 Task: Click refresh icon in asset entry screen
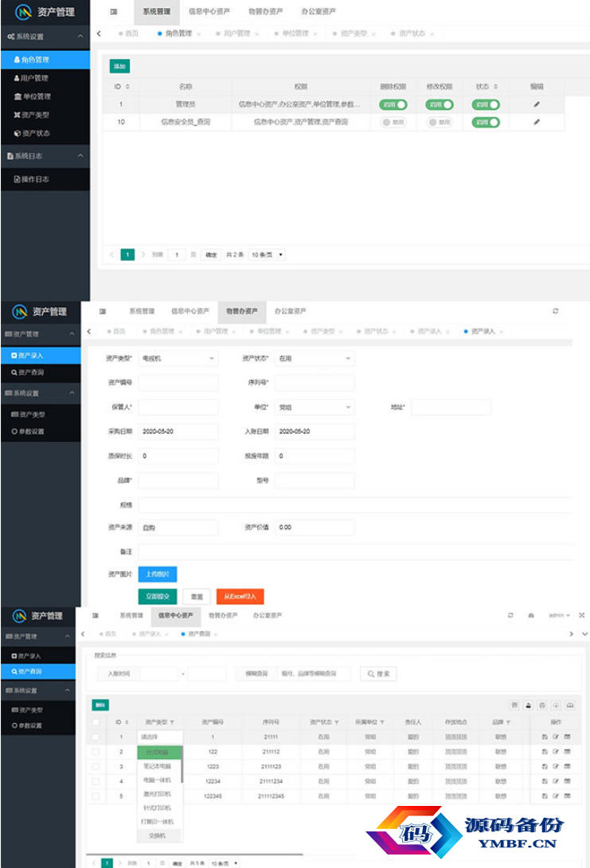(x=555, y=311)
